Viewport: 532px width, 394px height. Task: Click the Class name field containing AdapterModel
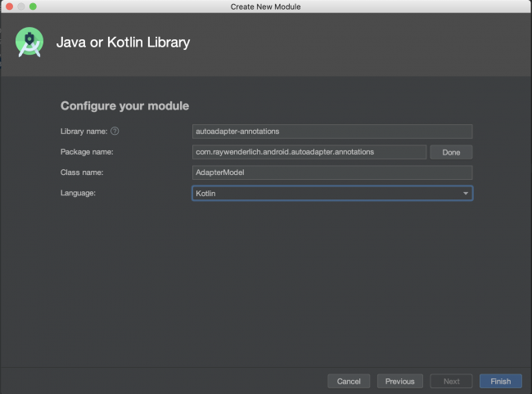click(x=332, y=172)
